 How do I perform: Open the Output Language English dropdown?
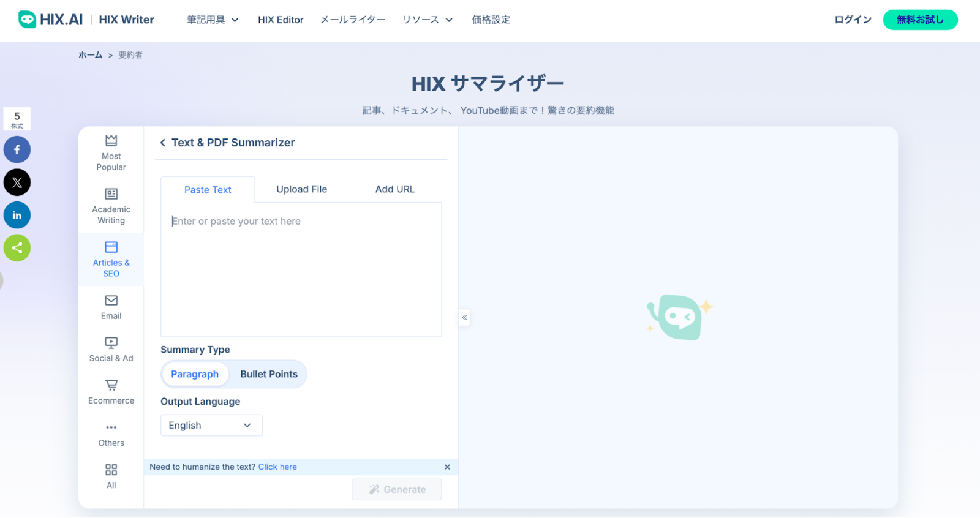coord(211,426)
